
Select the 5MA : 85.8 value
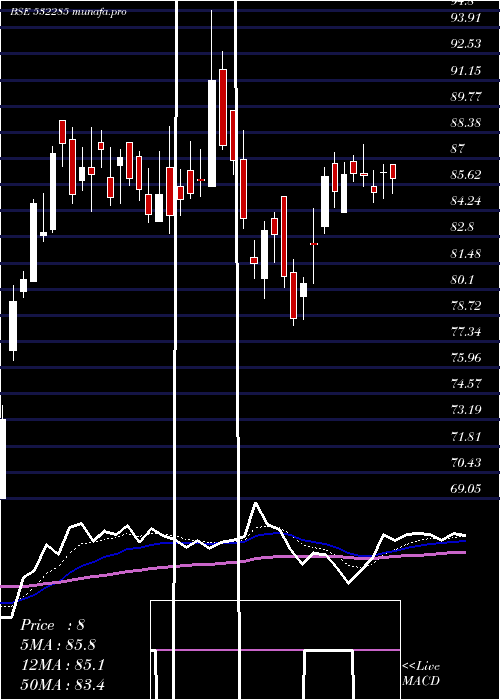coord(58,645)
